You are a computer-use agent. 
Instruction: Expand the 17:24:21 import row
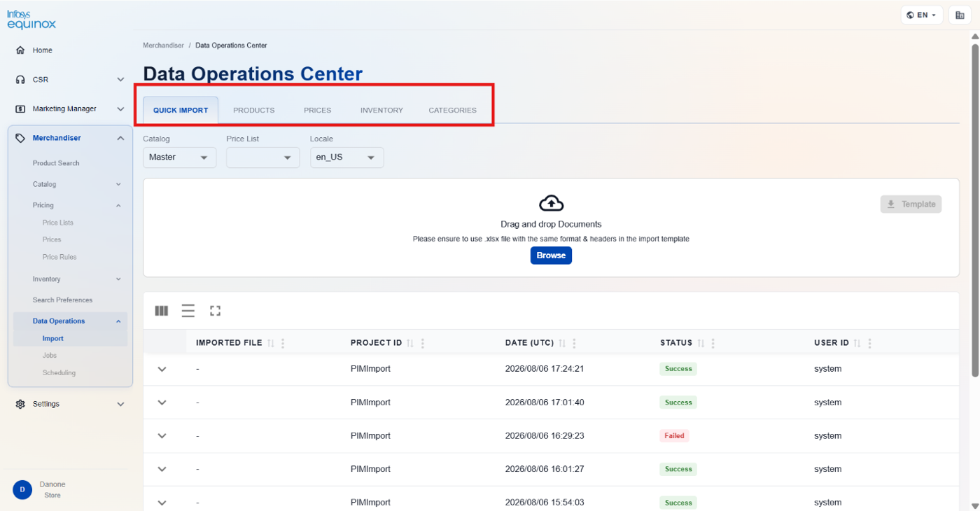(x=162, y=369)
